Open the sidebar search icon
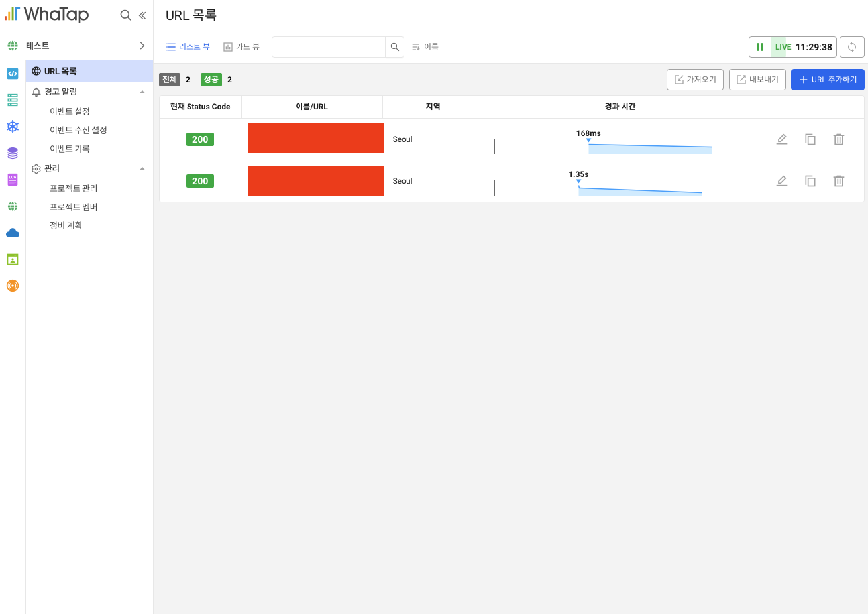This screenshot has height=614, width=868. tap(125, 15)
